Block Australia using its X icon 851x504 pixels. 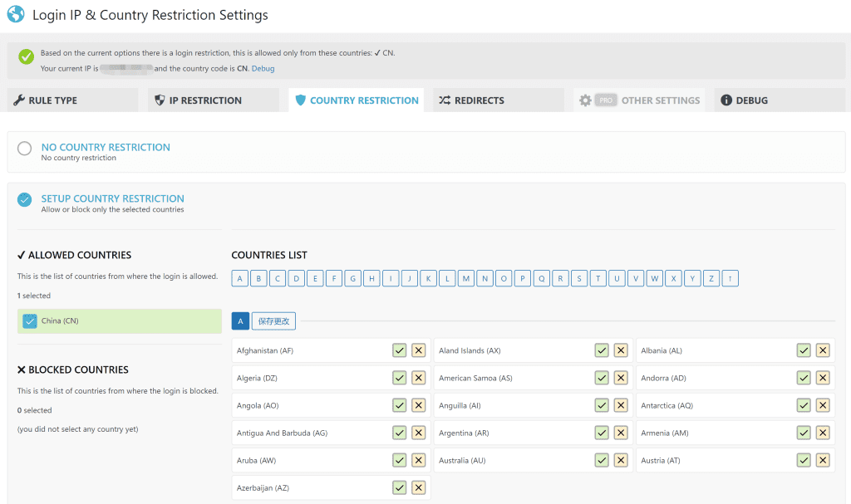pyautogui.click(x=621, y=460)
